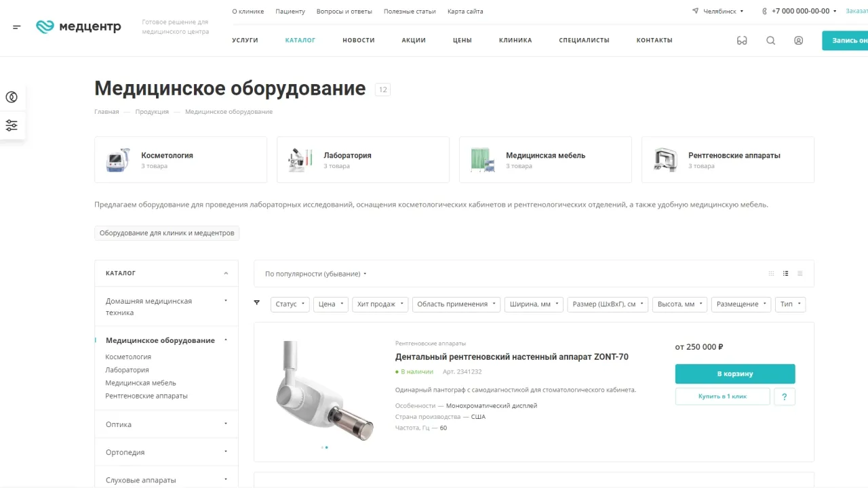The width and height of the screenshot is (868, 488).
Task: Click the theme switcher icon on left edge
Action: [12, 97]
